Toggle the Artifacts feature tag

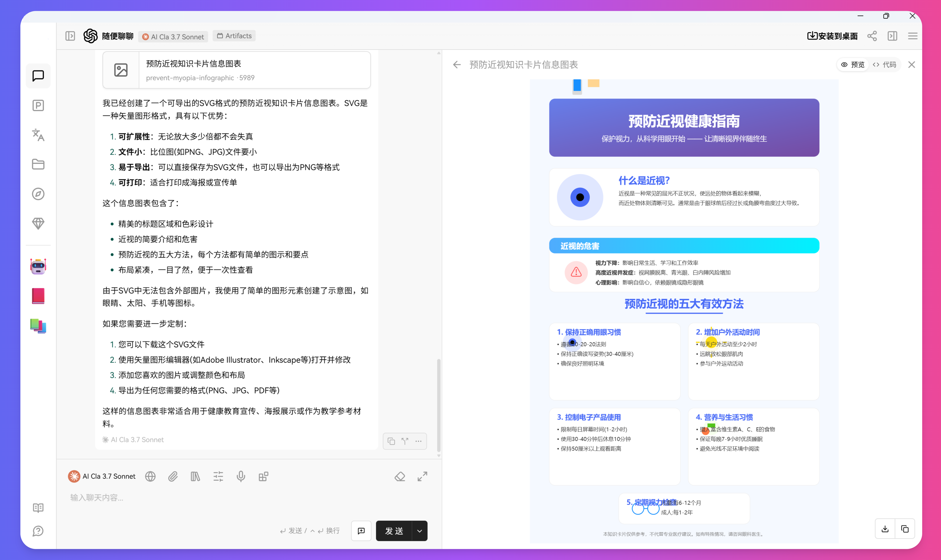[234, 36]
